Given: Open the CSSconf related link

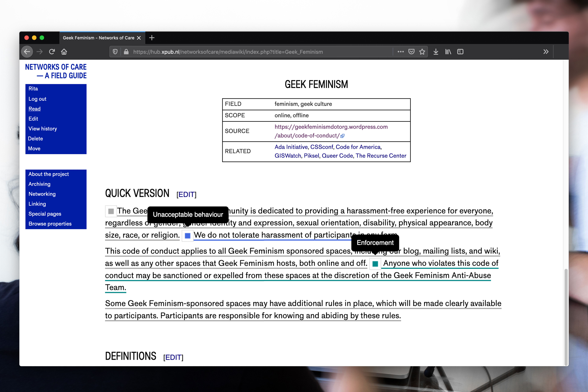Looking at the screenshot, I should click(322, 147).
